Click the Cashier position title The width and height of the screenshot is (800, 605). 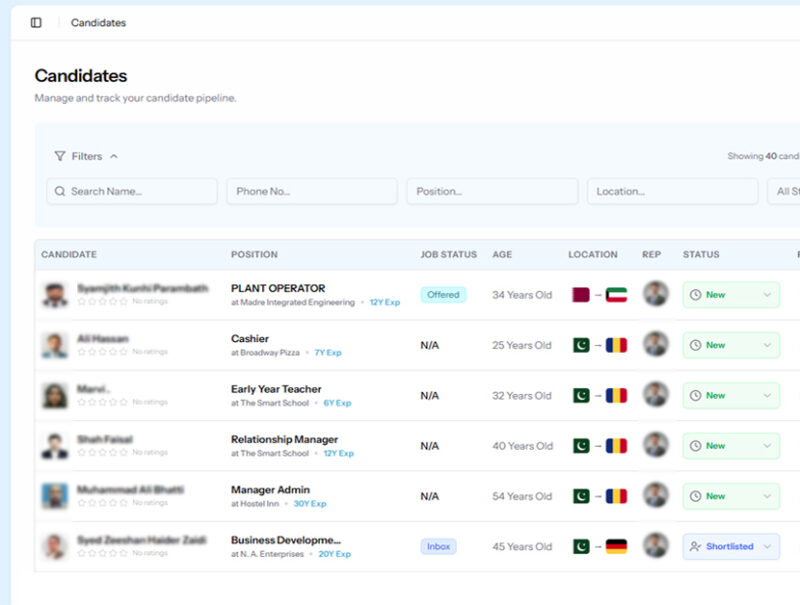(250, 339)
